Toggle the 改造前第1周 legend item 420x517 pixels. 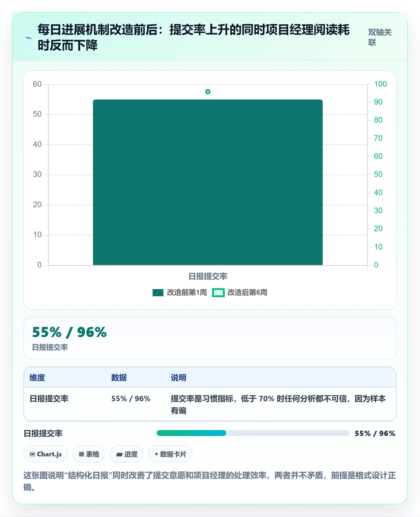(179, 292)
